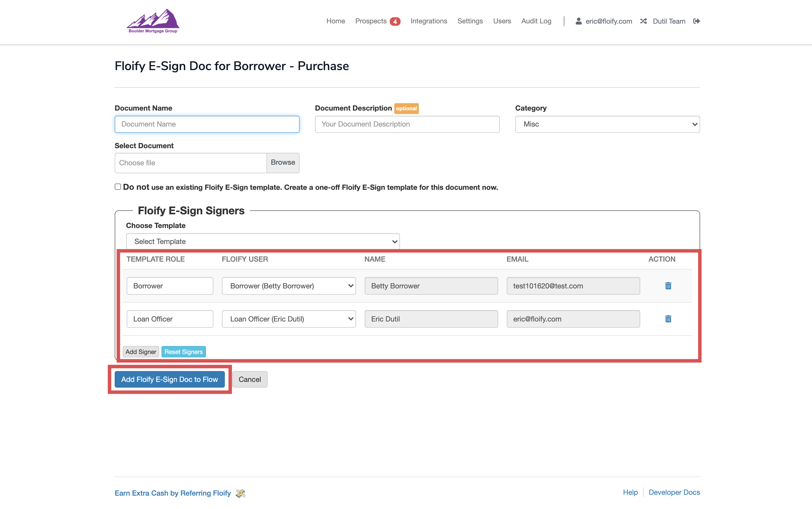This screenshot has height=509, width=812.
Task: Click the logout arrow icon
Action: coord(696,21)
